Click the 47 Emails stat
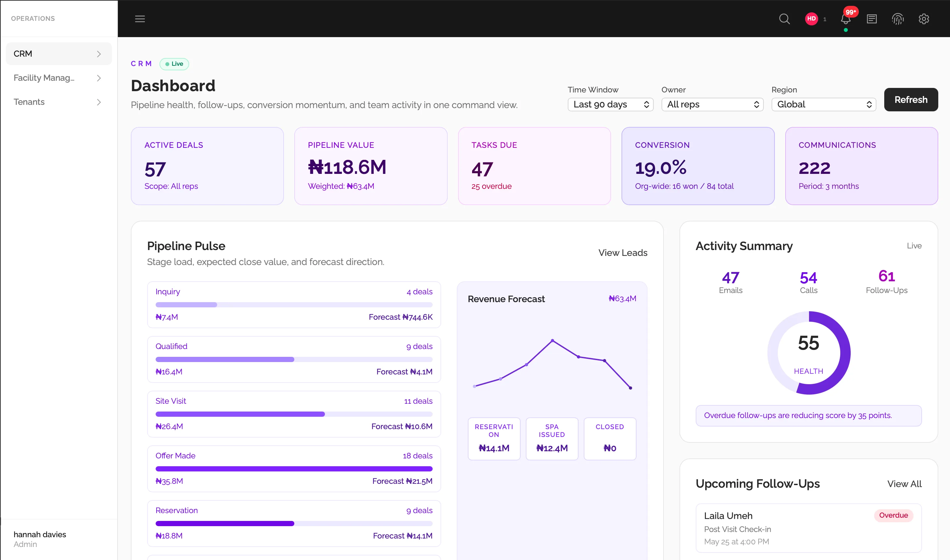 pyautogui.click(x=731, y=282)
